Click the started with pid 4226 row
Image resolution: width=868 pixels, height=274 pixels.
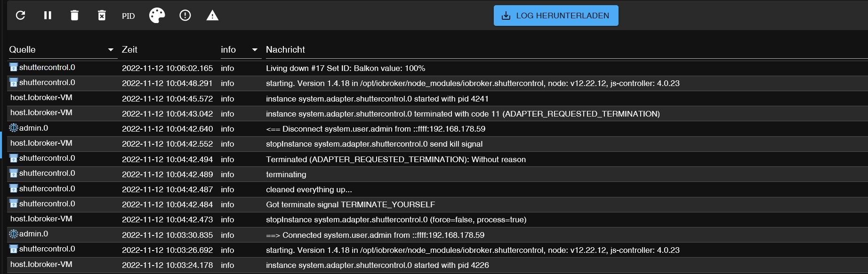click(x=437, y=265)
